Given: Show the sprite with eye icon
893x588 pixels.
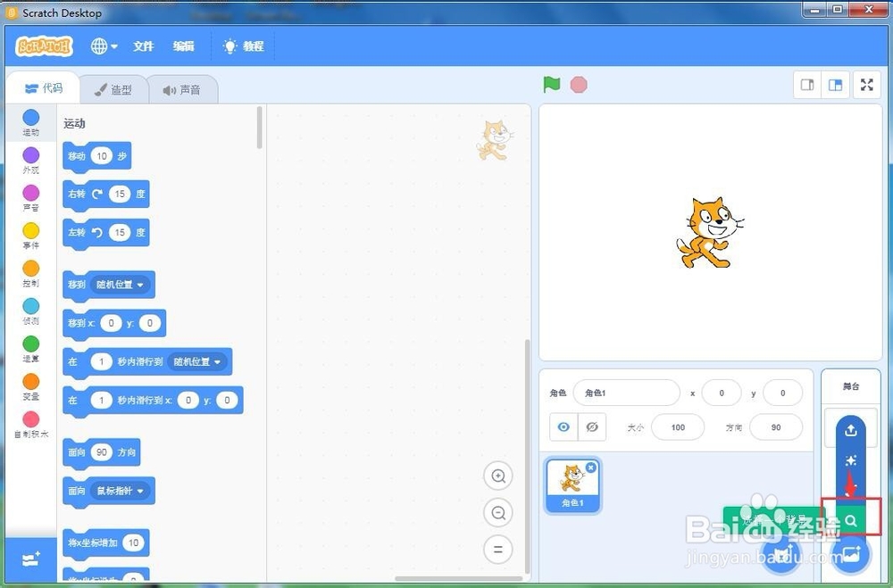Looking at the screenshot, I should tap(563, 427).
